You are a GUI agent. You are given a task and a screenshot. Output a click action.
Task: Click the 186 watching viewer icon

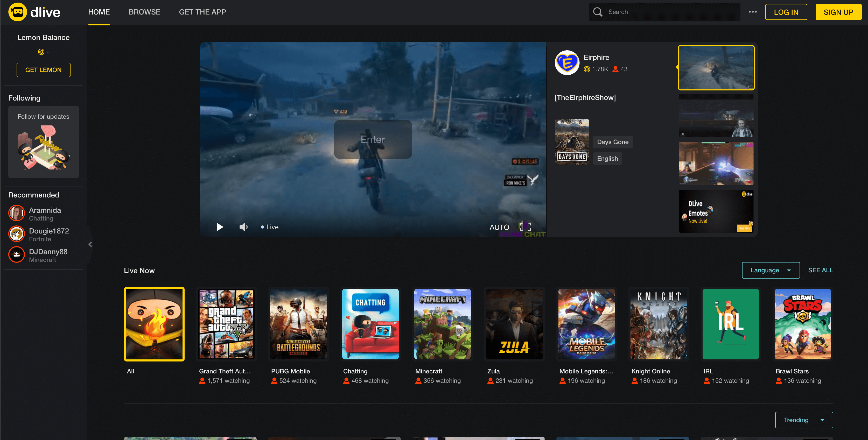click(635, 381)
